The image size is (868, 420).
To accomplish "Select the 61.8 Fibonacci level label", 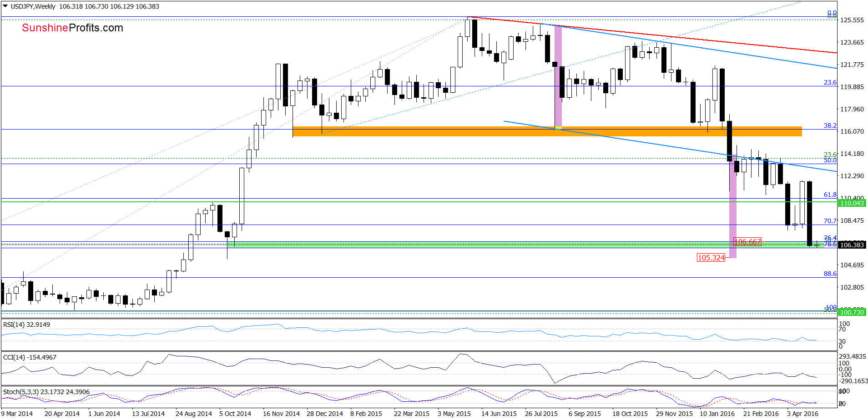I will pos(830,195).
